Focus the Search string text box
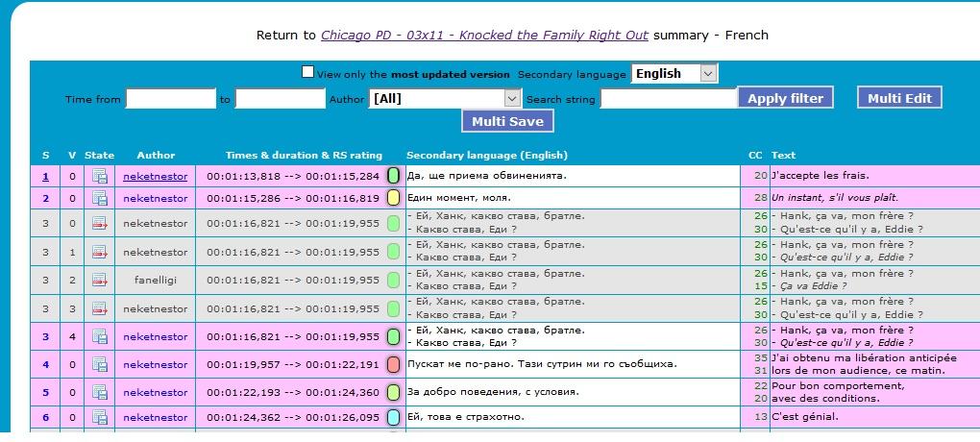The image size is (980, 442). [668, 99]
